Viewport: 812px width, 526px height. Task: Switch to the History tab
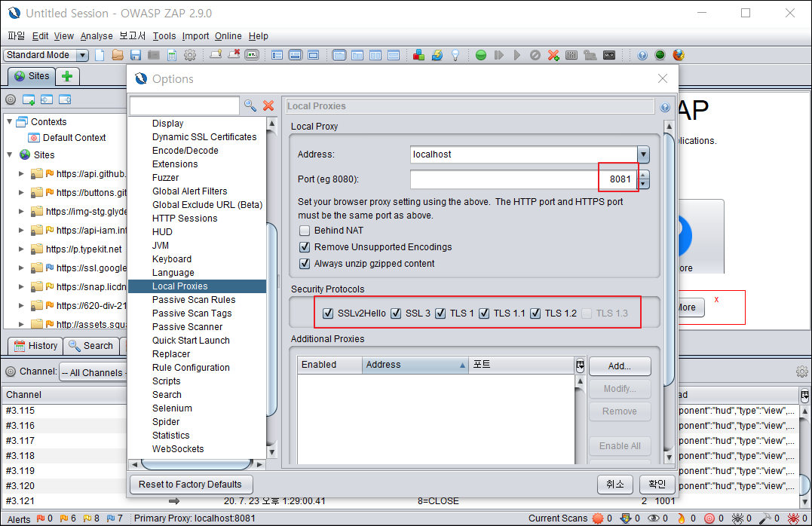tap(35, 346)
